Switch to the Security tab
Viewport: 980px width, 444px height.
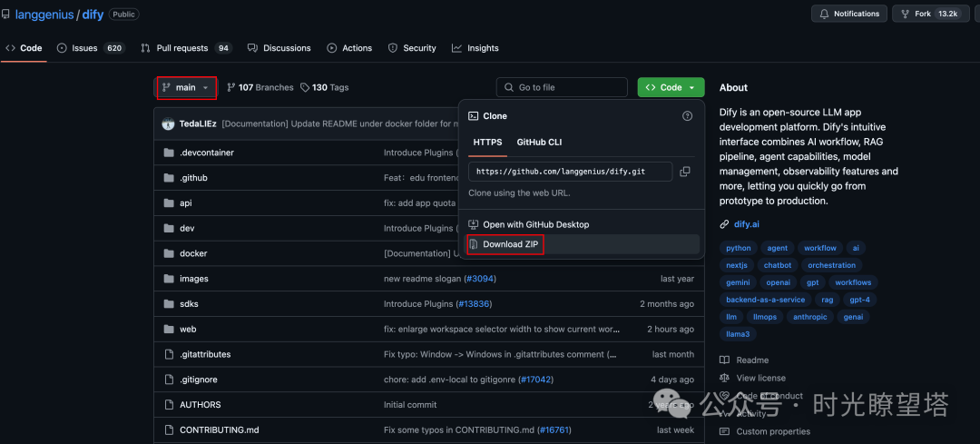[412, 48]
